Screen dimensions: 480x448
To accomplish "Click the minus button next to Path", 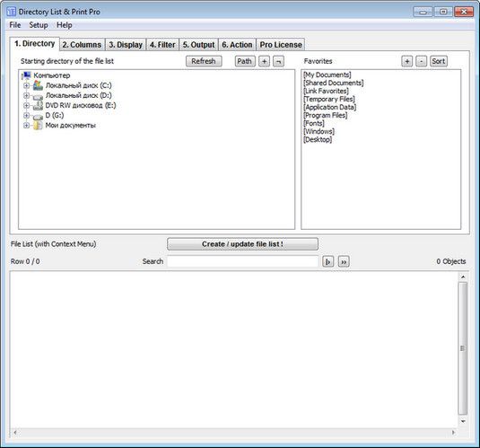I will 278,61.
